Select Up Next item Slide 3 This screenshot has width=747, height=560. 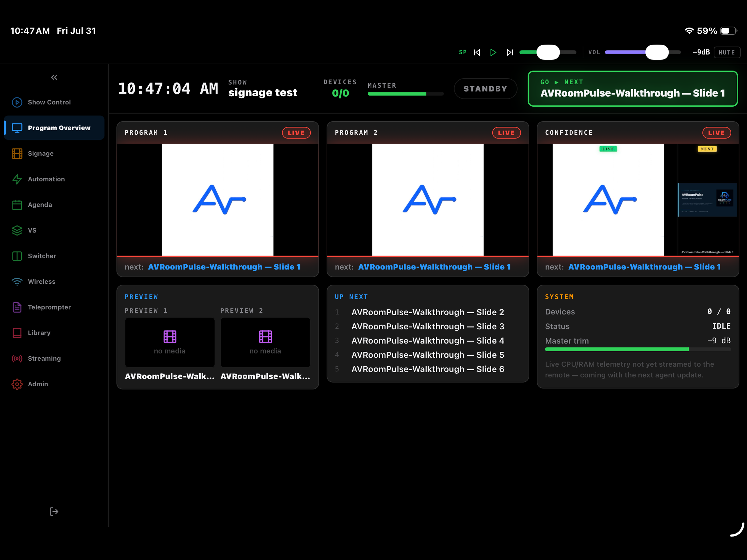(428, 326)
